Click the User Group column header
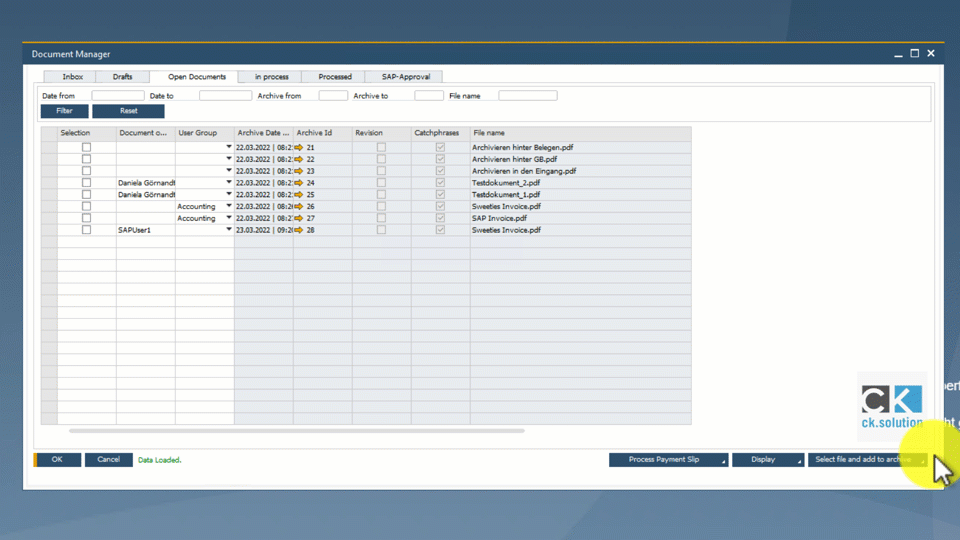 (204, 133)
